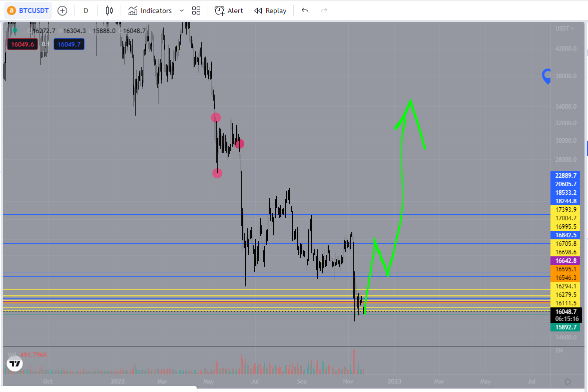Screen dimensions: 588x392
Task: Expand the indicators favorites dropdown arrow
Action: coord(182,11)
